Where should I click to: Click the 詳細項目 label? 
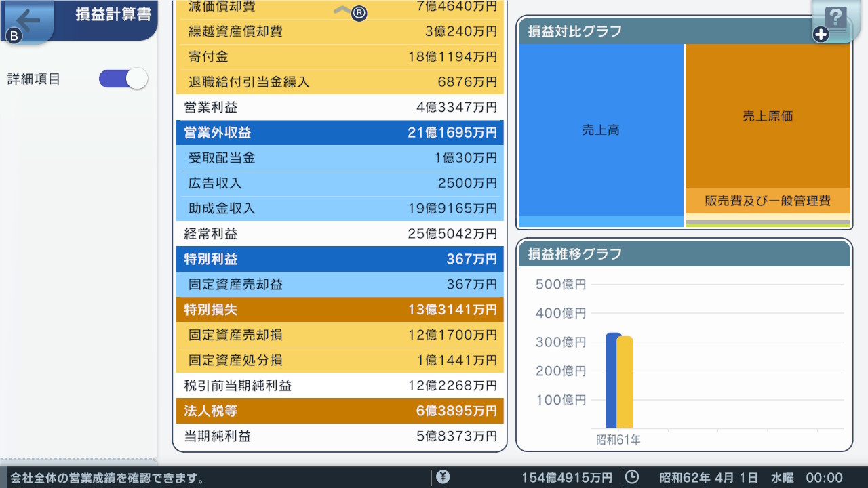click(34, 79)
